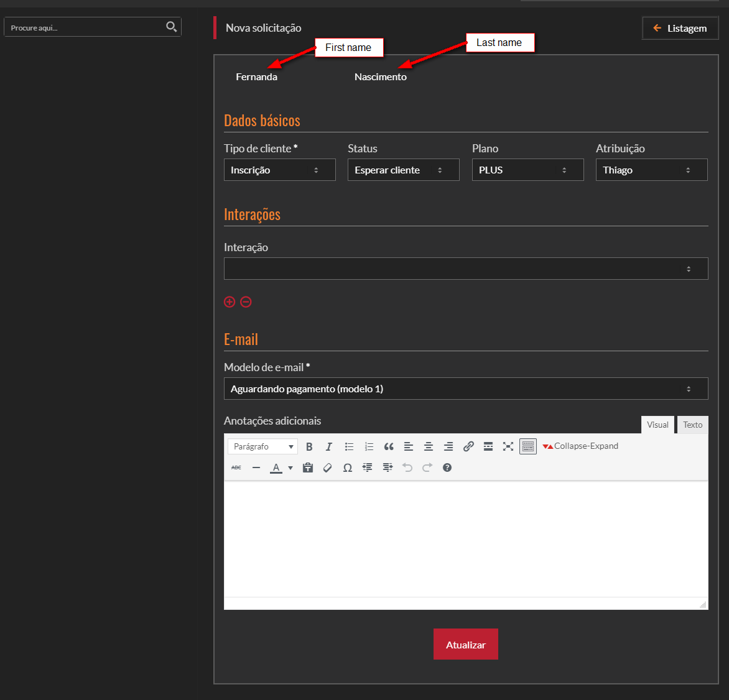Image resolution: width=729 pixels, height=700 pixels.
Task: Go back via the Listagem button
Action: coord(680,28)
